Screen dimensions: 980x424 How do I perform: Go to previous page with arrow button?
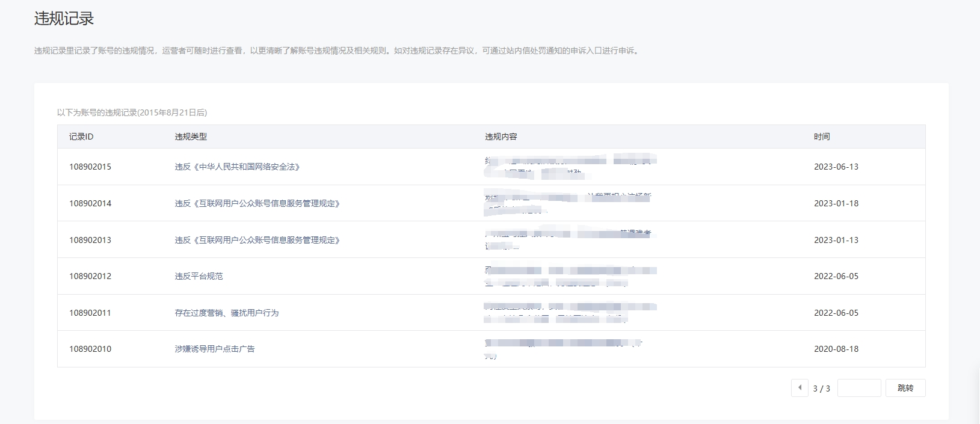(800, 388)
